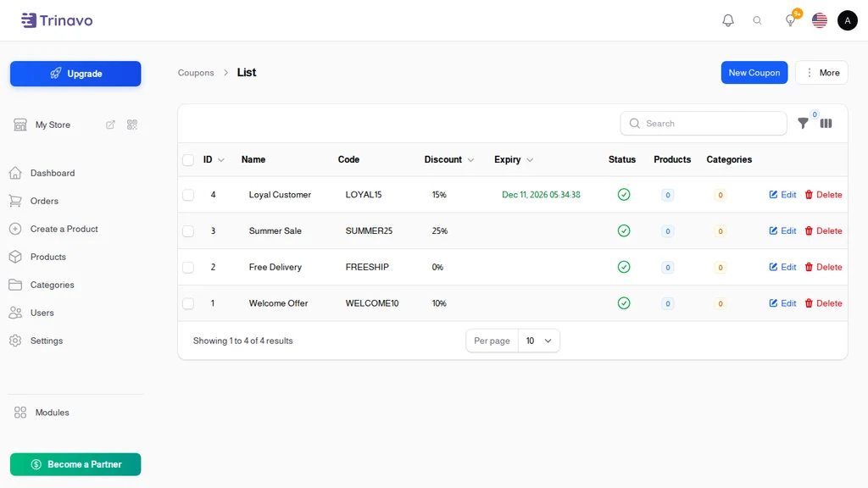Click the Upgrade button

click(x=75, y=74)
